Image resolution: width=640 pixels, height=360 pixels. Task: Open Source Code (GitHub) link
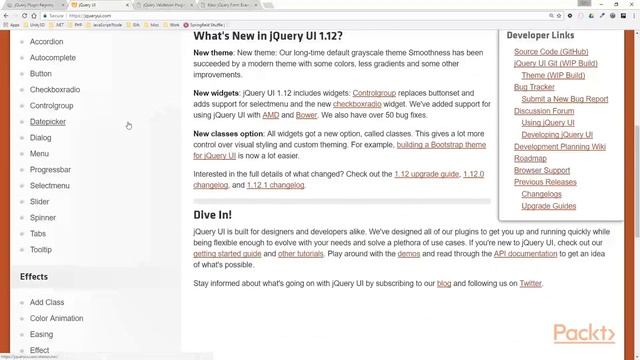point(551,51)
